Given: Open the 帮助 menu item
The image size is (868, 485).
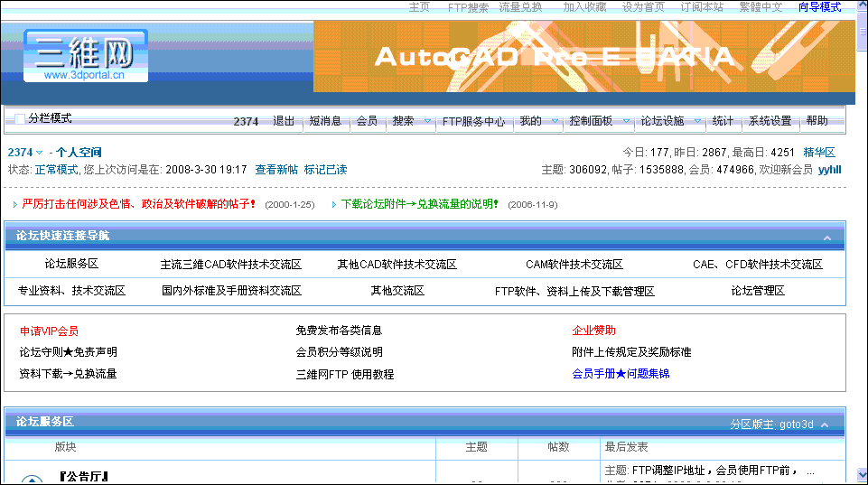Looking at the screenshot, I should tap(817, 121).
